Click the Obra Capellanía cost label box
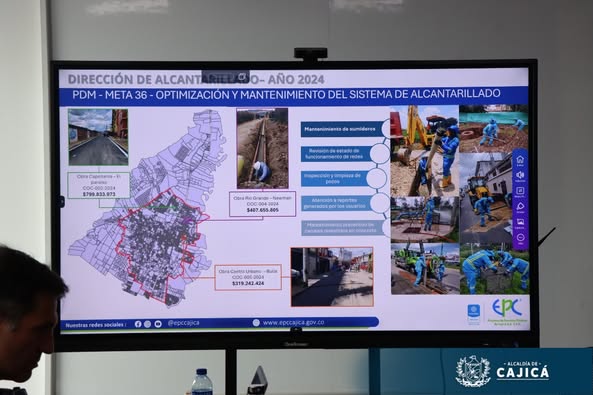Screen dimensions: 593x395 pyautogui.click(x=99, y=185)
